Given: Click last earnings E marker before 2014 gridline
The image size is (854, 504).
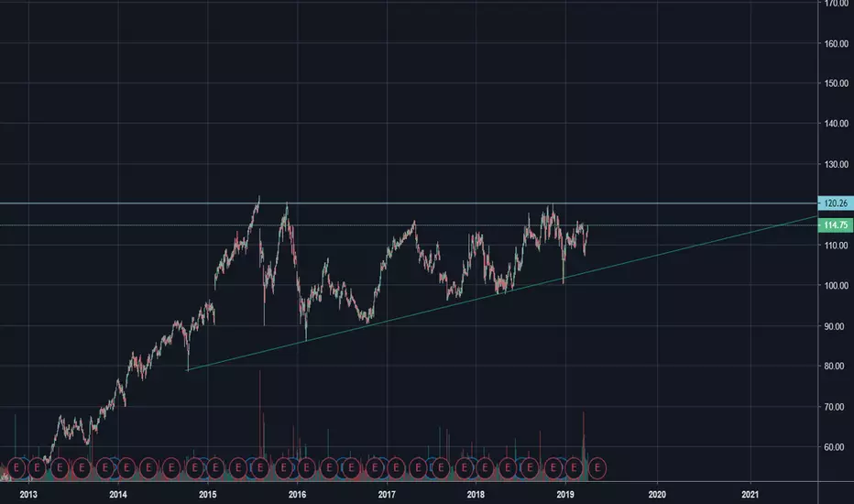Looking at the screenshot, I should pyautogui.click(x=104, y=468).
